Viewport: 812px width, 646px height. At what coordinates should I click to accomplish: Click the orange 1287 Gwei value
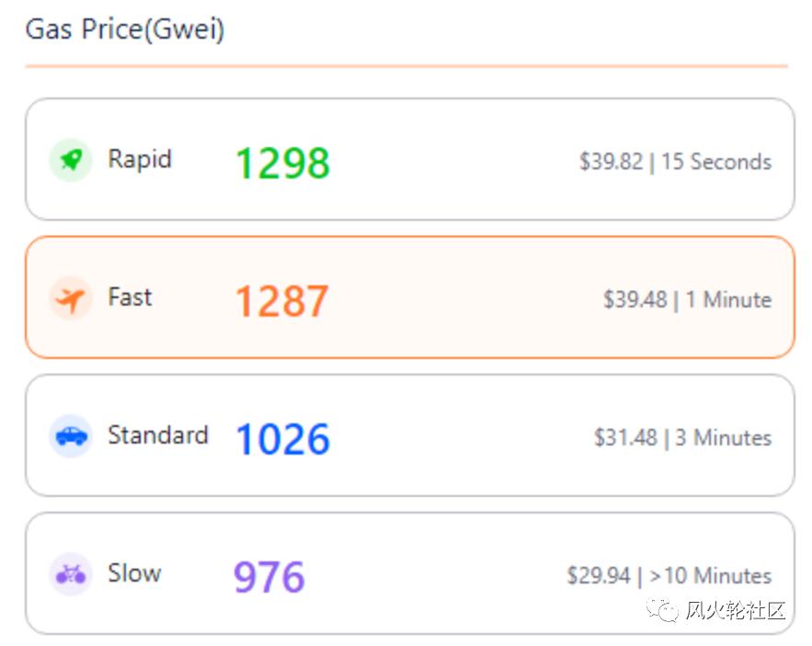(281, 301)
